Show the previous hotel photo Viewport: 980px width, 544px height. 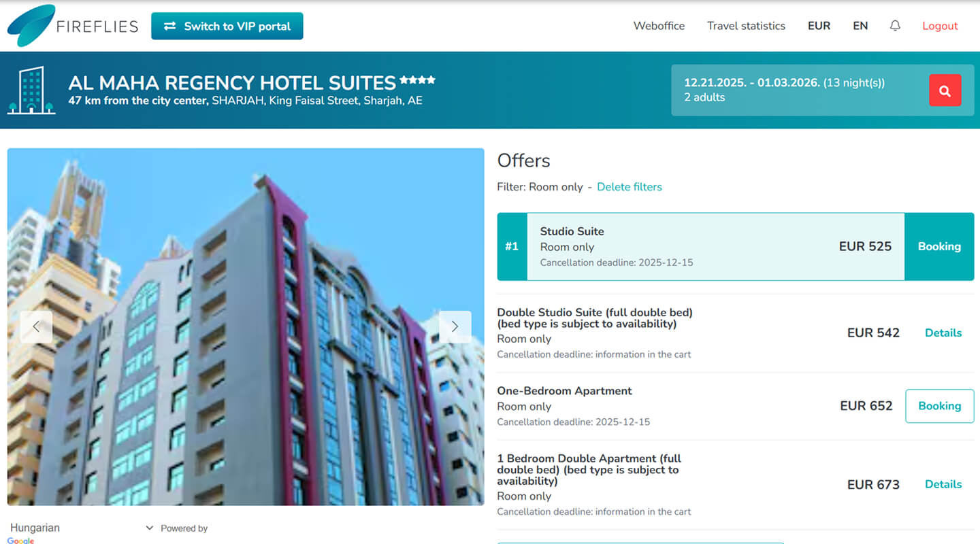pos(36,326)
